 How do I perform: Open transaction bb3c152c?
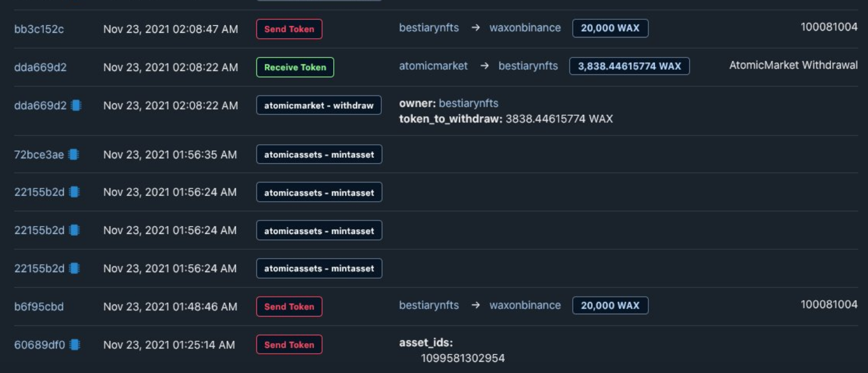click(39, 29)
